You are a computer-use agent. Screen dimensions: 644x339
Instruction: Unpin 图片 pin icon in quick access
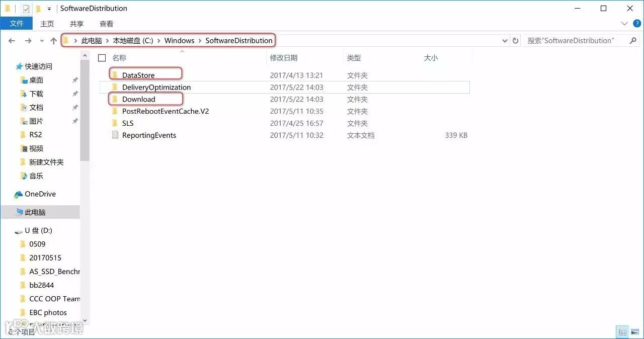tap(75, 121)
